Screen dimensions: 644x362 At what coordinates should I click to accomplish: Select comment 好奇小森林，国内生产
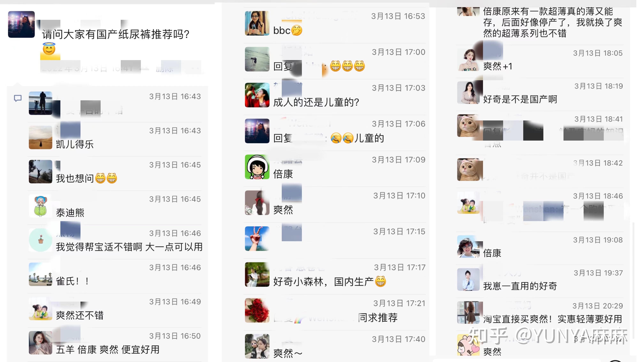(330, 281)
